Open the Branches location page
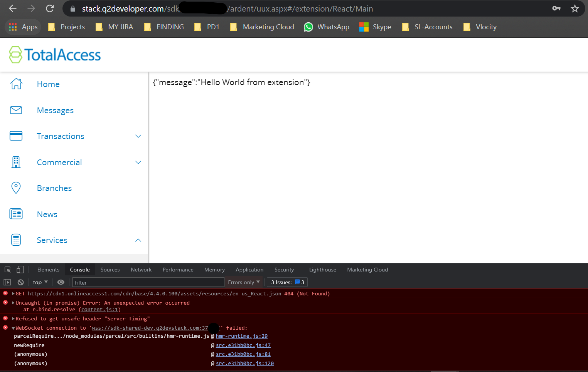 pos(54,188)
